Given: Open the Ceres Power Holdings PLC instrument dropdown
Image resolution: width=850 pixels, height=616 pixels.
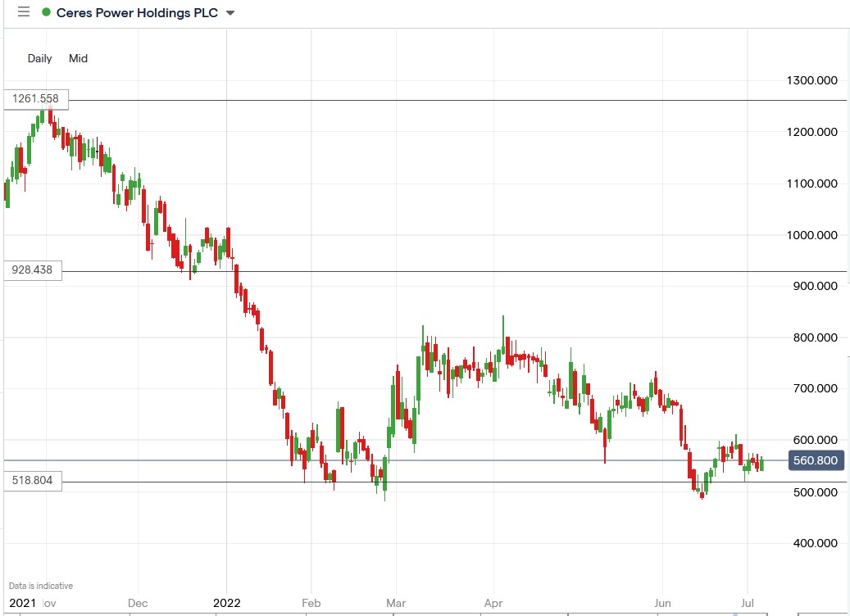Looking at the screenshot, I should [229, 13].
